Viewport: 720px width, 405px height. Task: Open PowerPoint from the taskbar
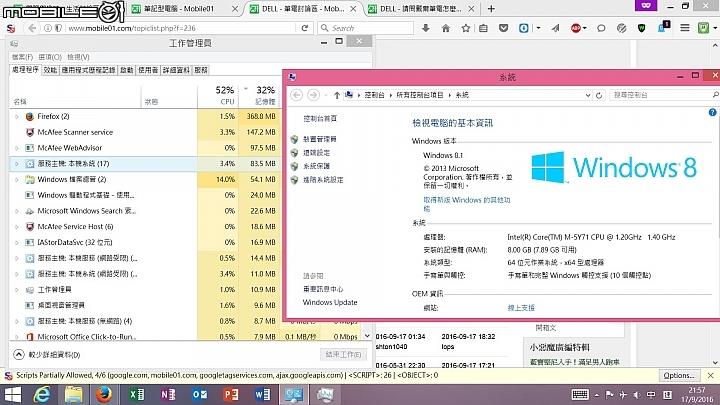[x=231, y=394]
